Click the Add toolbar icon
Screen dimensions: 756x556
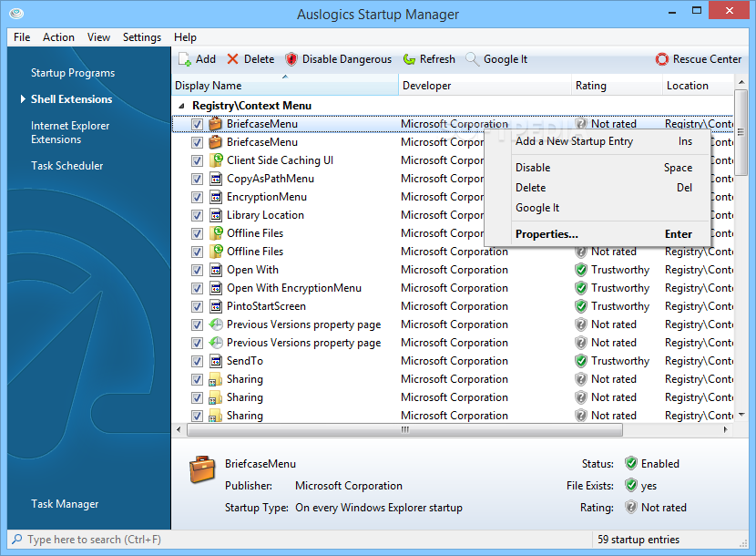[x=185, y=59]
